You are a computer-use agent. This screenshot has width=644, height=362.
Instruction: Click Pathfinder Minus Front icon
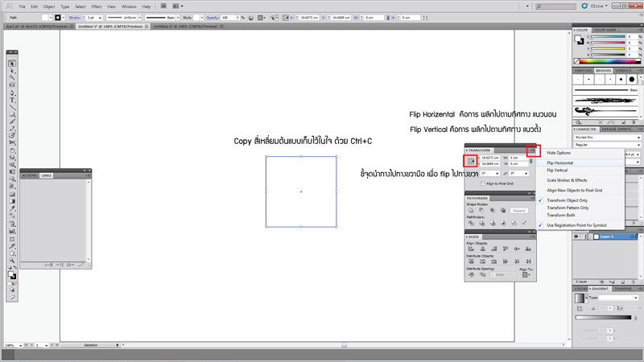481,211
